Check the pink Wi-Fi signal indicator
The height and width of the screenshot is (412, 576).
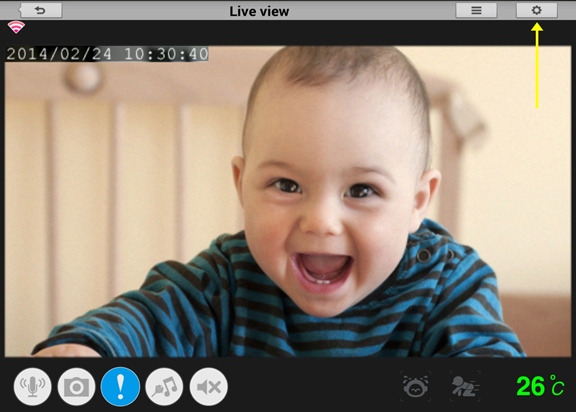point(16,27)
